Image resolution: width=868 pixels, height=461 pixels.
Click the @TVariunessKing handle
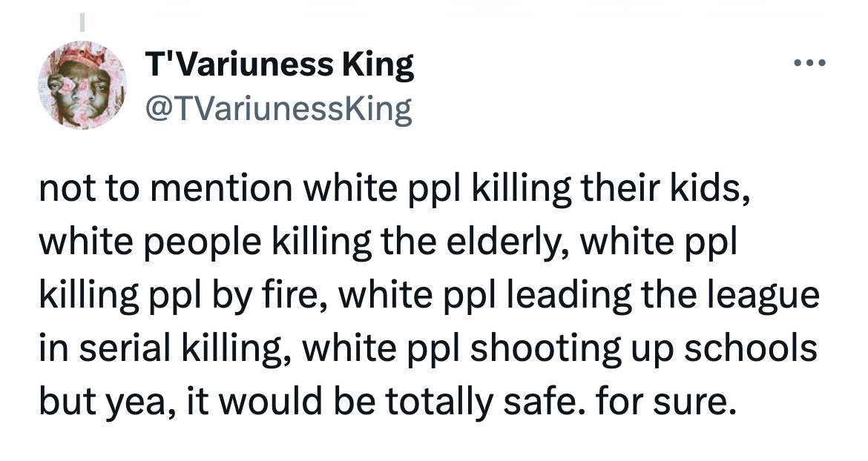pos(280,110)
